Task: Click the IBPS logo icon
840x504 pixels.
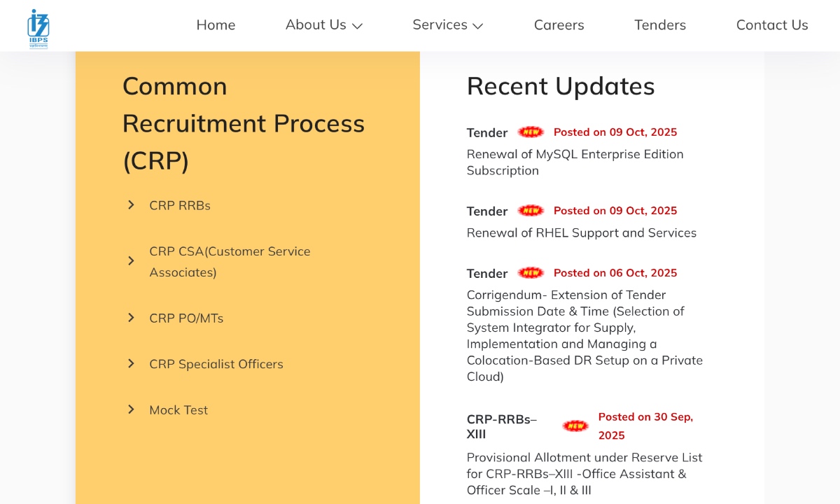Action: (x=38, y=28)
